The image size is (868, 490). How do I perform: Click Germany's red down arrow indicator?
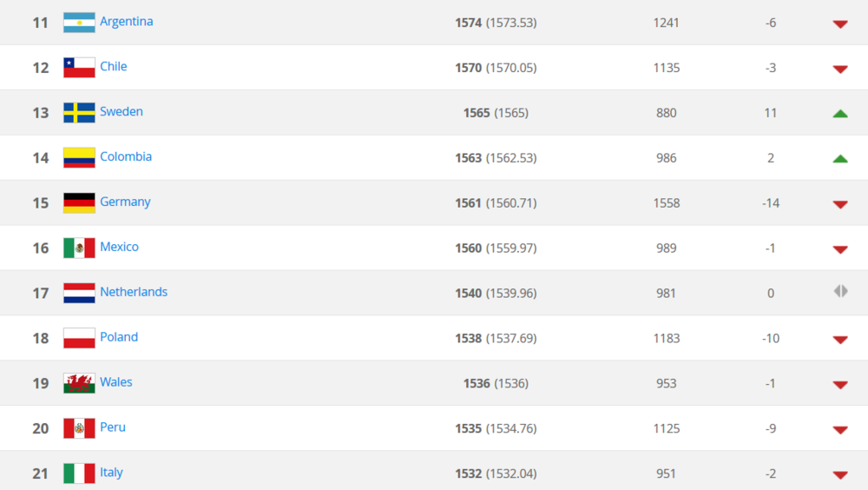point(839,204)
